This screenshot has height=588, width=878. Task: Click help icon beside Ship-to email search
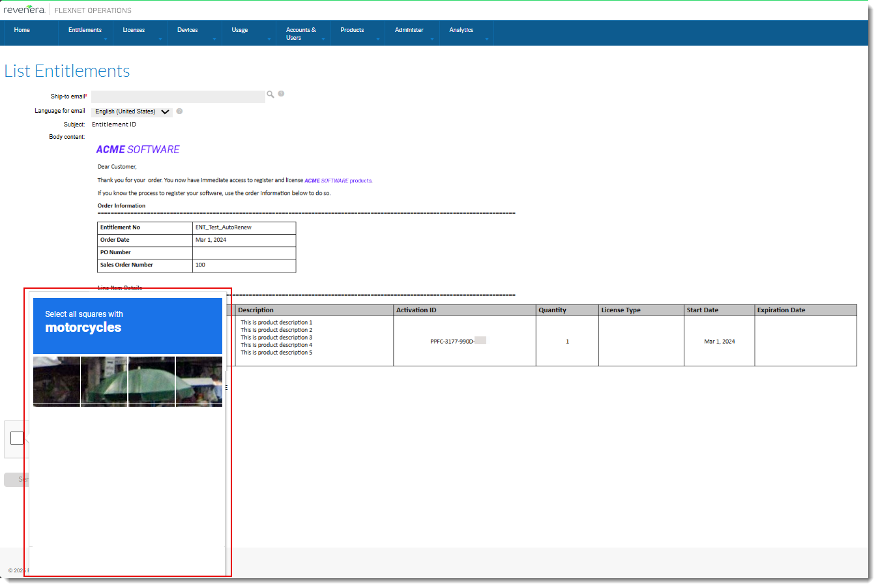pos(281,94)
